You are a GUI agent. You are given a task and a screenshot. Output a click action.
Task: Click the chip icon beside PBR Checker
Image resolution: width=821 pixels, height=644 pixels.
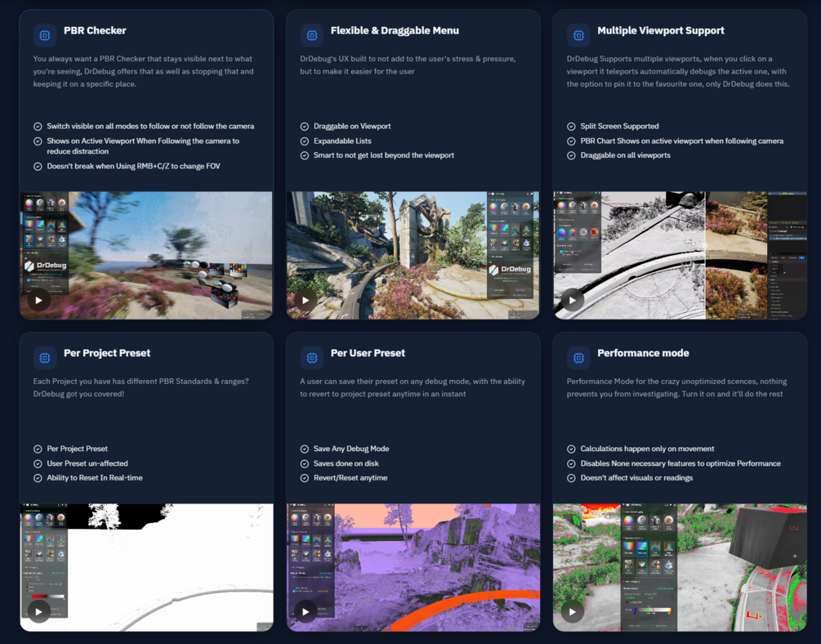click(x=45, y=35)
